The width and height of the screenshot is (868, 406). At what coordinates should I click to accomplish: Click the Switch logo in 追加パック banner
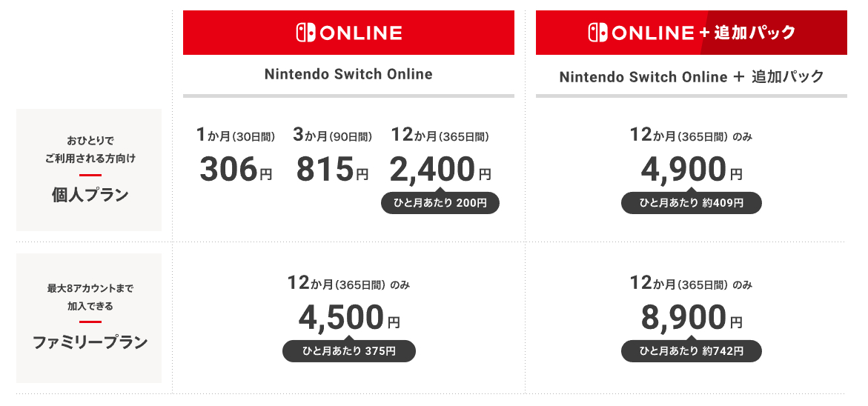[598, 33]
